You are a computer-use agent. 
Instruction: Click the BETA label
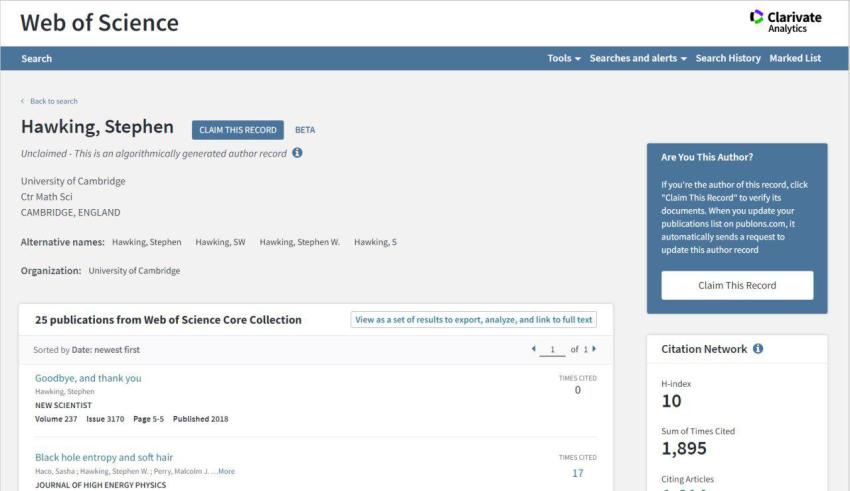[305, 130]
